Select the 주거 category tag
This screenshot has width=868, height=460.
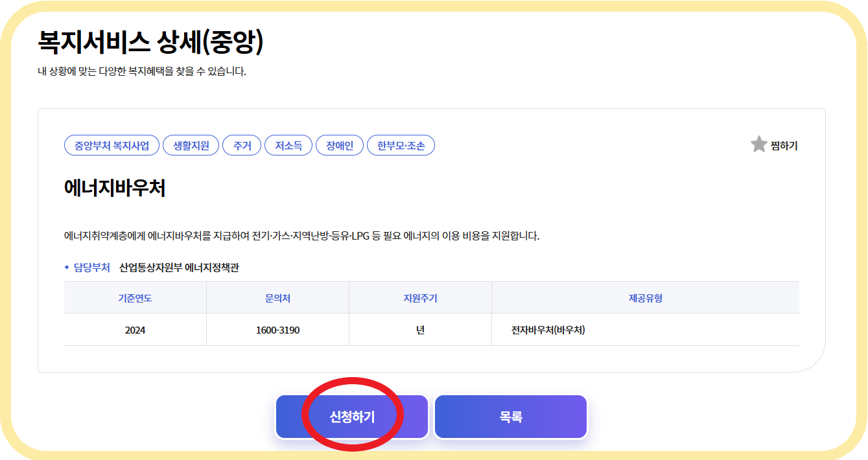[242, 145]
